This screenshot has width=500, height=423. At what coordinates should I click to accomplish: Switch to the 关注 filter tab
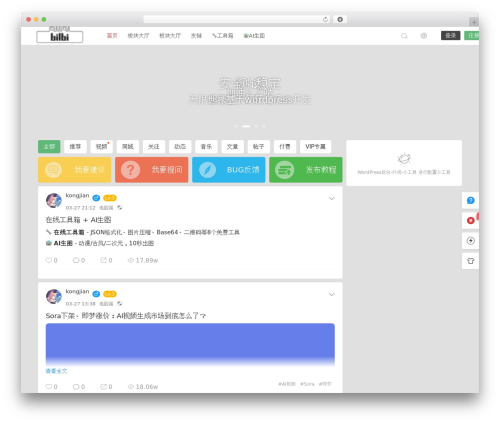(154, 147)
